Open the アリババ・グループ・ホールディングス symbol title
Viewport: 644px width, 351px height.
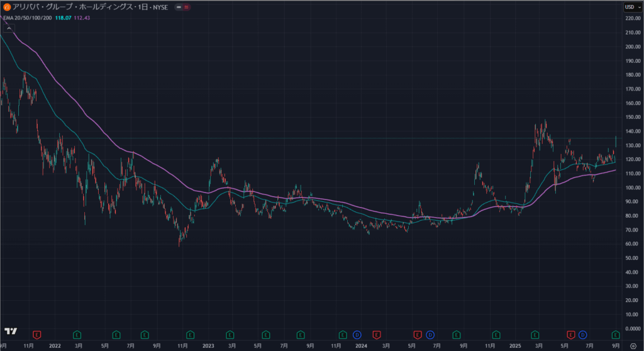[x=74, y=7]
